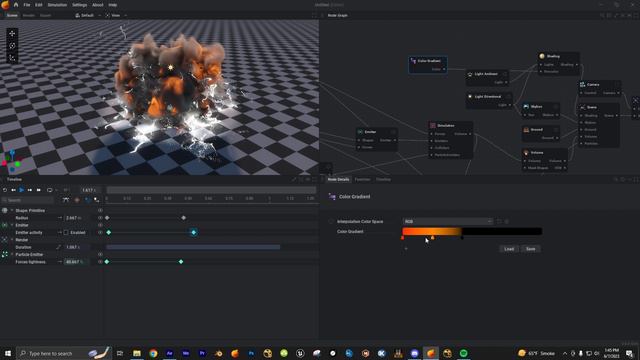Click the Shape Primitive row icon in timeline
The height and width of the screenshot is (360, 640).
pyautogui.click(x=4, y=210)
